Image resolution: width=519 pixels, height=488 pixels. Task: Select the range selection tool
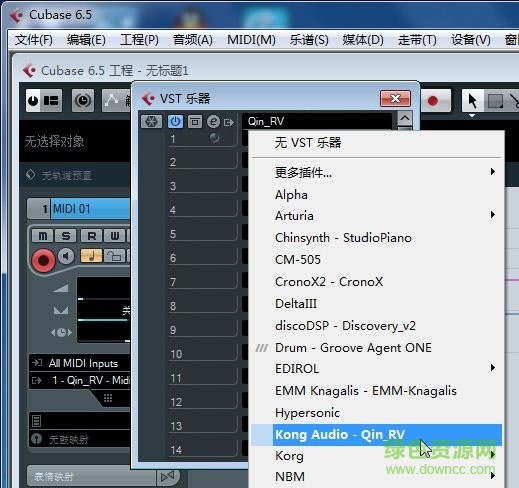495,100
